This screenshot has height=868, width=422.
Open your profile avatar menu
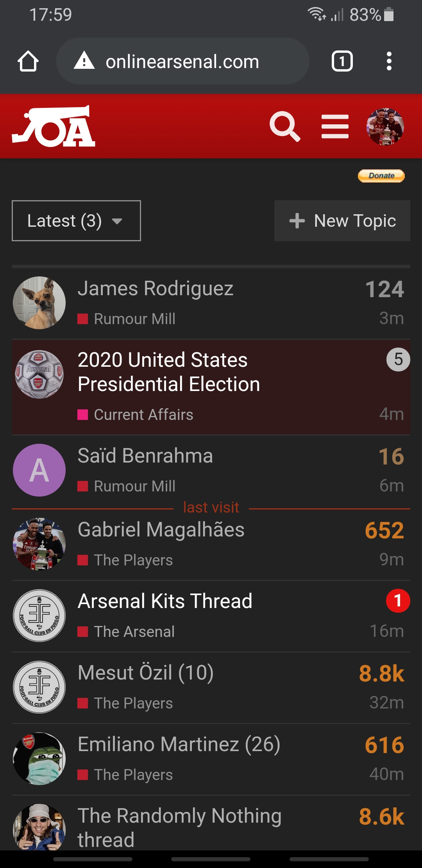coord(385,126)
